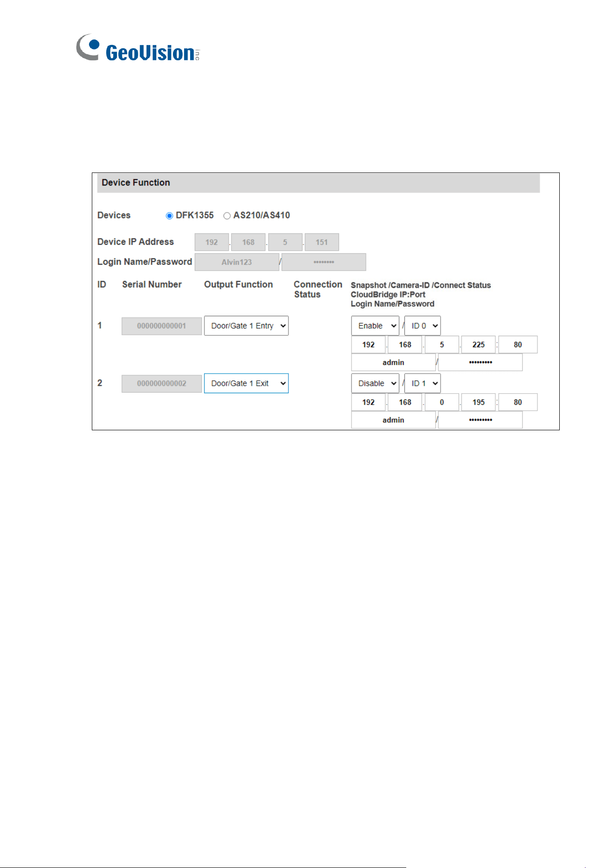Click the CloudBridge IP third octet field 5
Screen dimensions: 614x868
[x=442, y=345]
